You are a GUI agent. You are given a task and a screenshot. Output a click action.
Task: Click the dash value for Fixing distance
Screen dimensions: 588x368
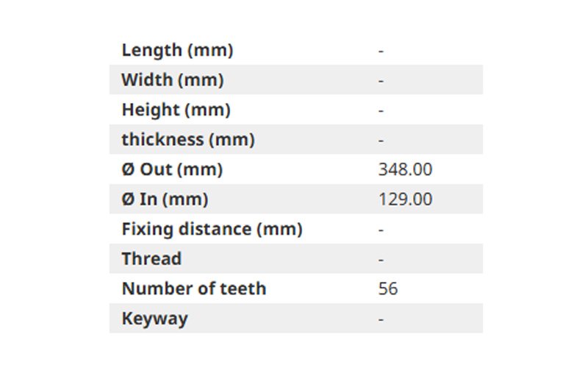point(381,230)
